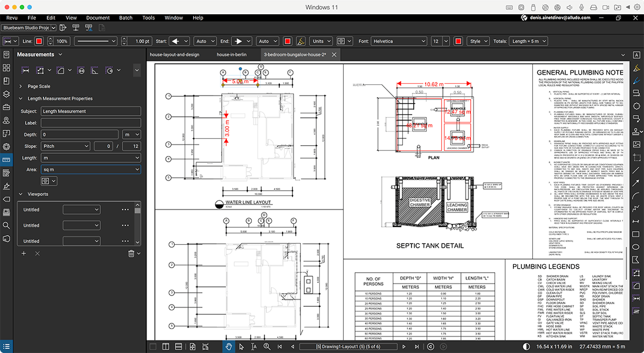Collapse the Length Measurement Properties section
Screen dimensions: 644x353
[x=21, y=98]
